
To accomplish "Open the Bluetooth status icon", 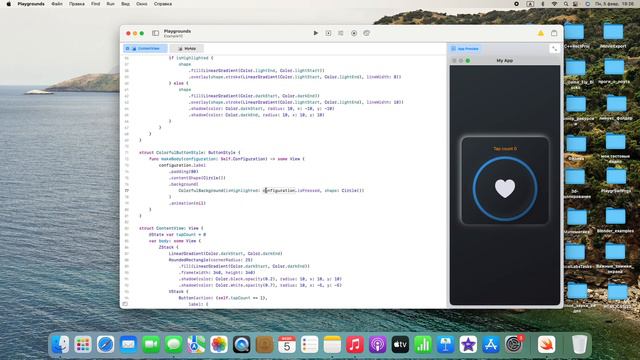I will (543, 4).
